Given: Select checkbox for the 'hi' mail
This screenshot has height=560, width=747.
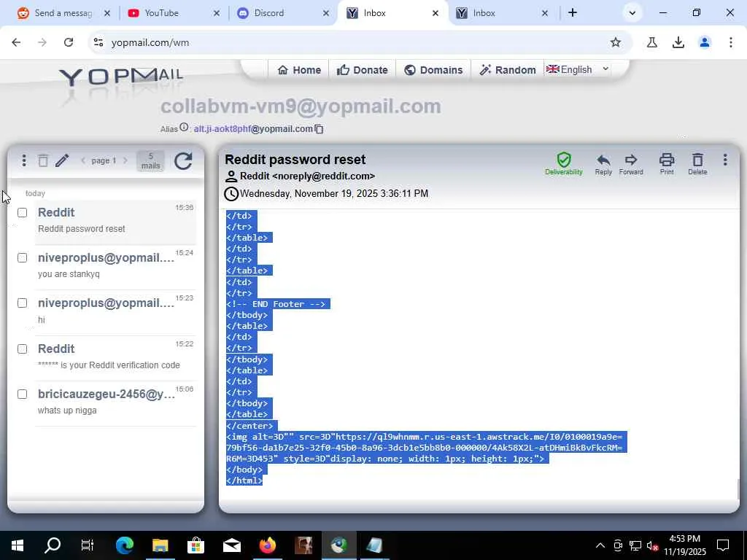Looking at the screenshot, I should point(23,303).
